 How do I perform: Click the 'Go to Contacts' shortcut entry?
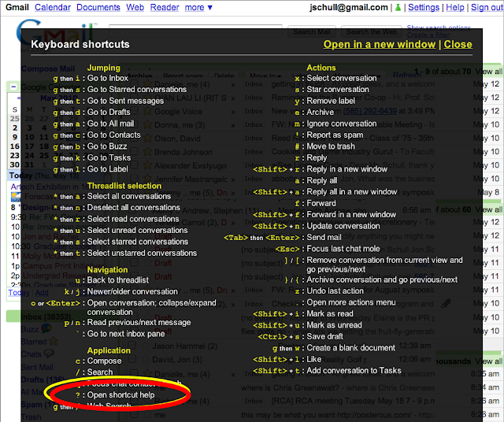tap(113, 135)
